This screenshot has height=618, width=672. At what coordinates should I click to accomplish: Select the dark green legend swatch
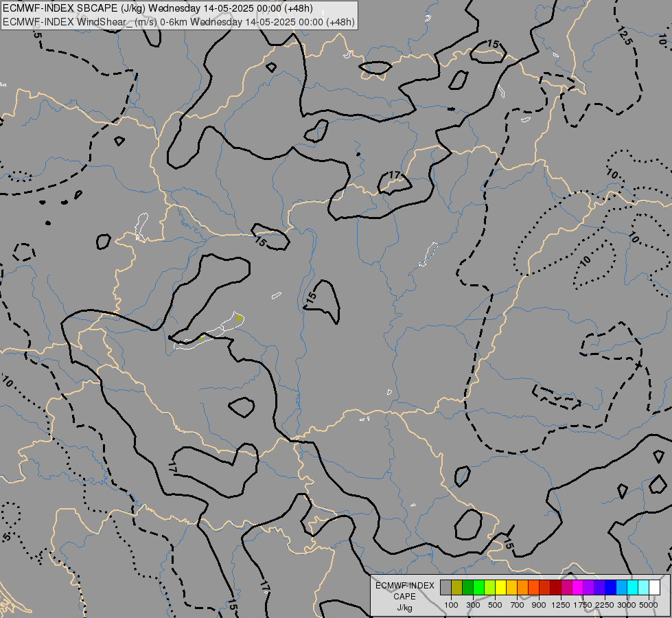467,588
